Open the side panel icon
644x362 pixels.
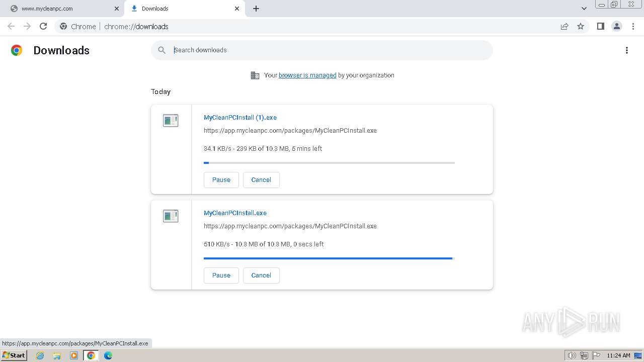click(x=600, y=26)
